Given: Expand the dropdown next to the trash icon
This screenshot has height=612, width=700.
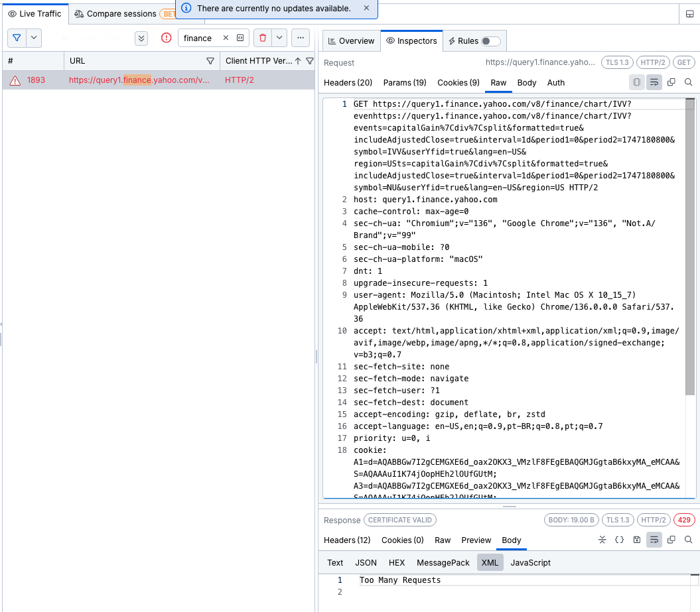Looking at the screenshot, I should pos(279,38).
